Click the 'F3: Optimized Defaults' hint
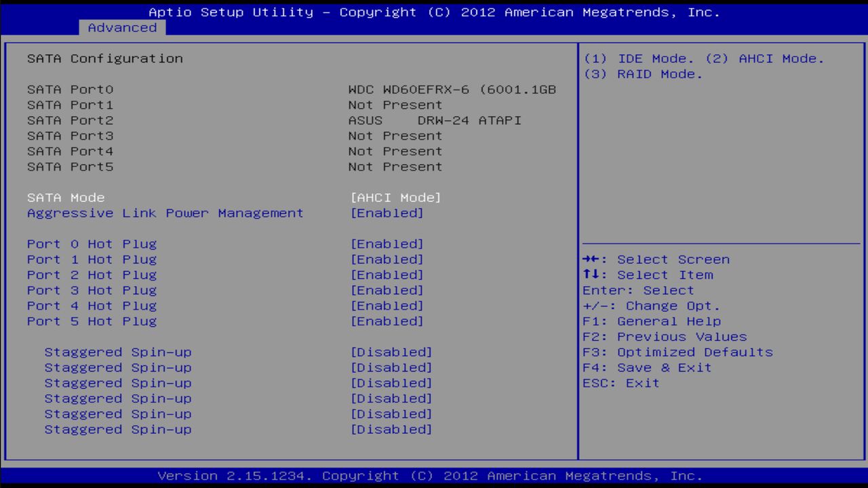 [x=677, y=352]
